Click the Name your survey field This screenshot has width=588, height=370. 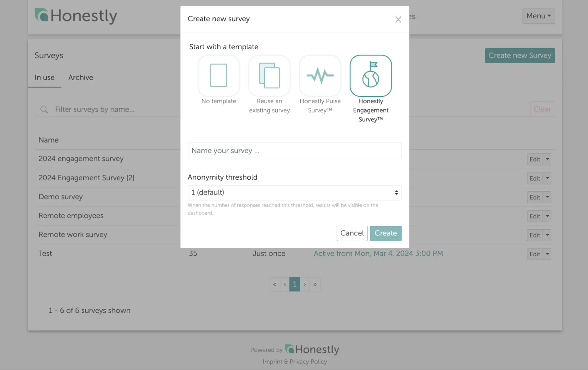click(x=294, y=150)
